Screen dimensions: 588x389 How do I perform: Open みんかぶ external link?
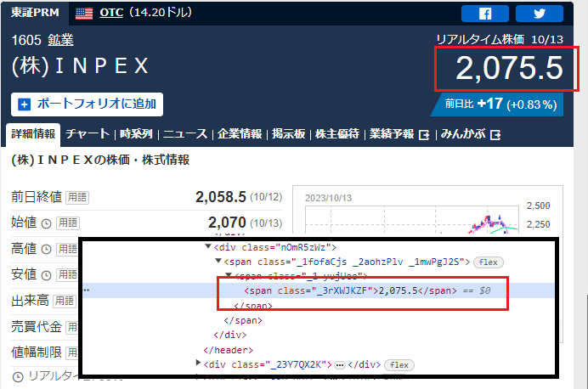471,134
